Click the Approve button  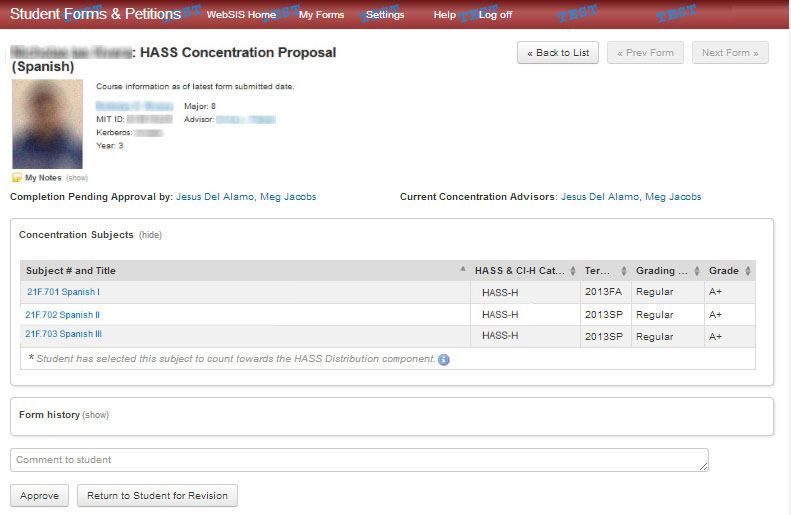(x=40, y=495)
